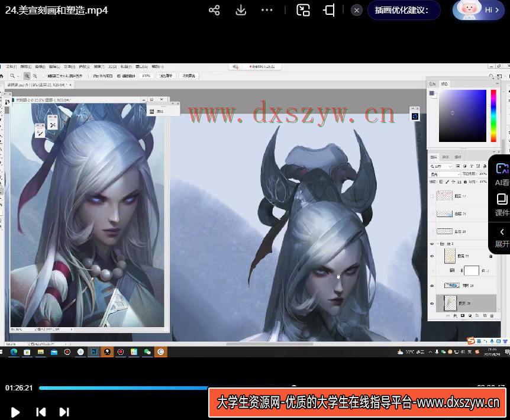Hide layer 24 with its eye icon
This screenshot has height=420, width=510.
[432, 286]
